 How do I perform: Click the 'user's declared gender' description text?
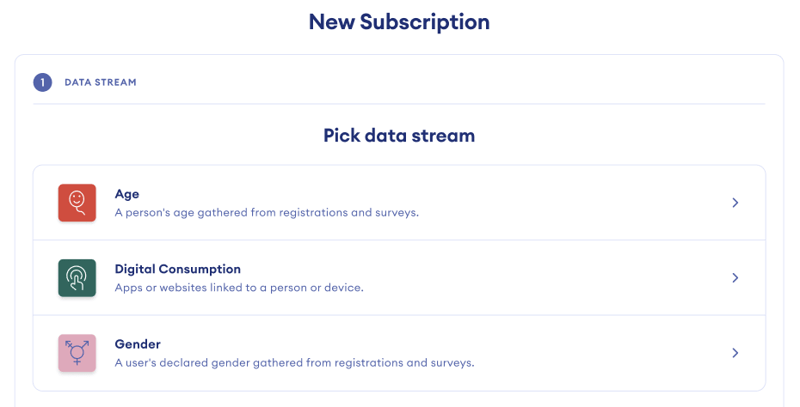coord(294,363)
